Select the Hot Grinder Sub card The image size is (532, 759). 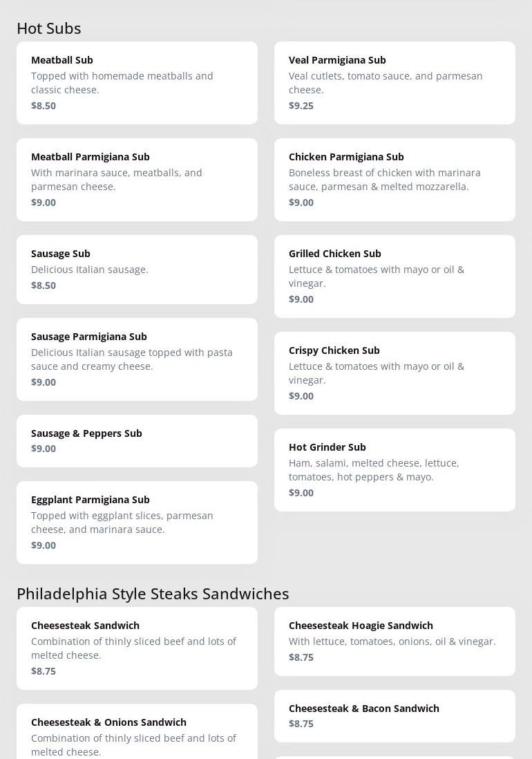(395, 470)
